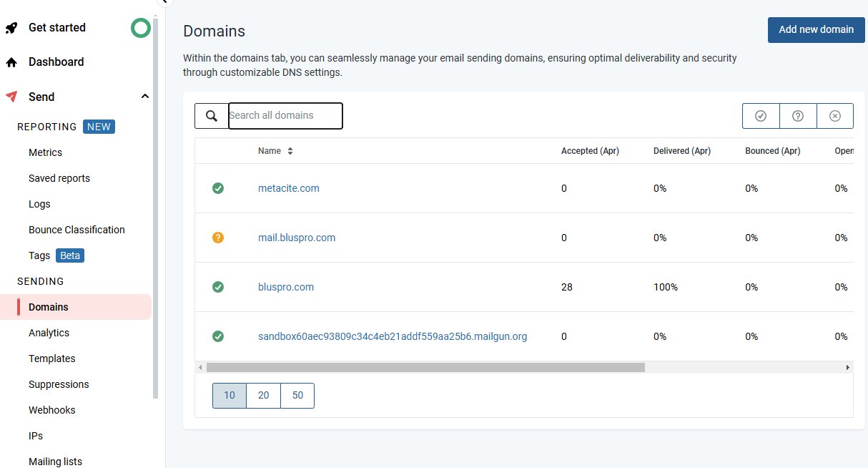Screen dimensions: 868x468
Task: Click the green verified icon for metacite.com
Action: 218,188
